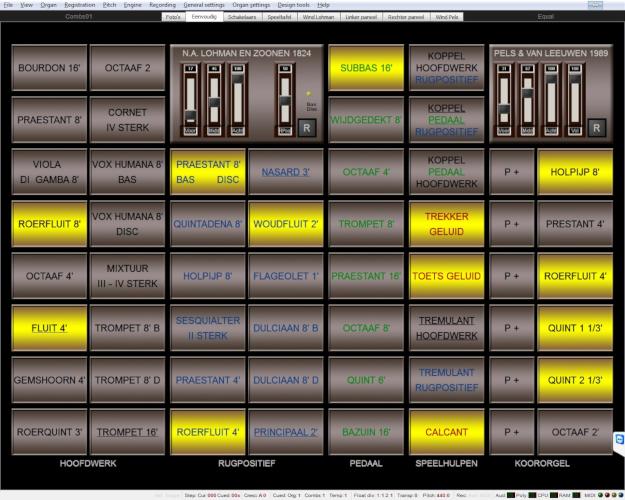Turn off the CALCANT blower switch
This screenshot has height=500, width=625.
pos(446,433)
